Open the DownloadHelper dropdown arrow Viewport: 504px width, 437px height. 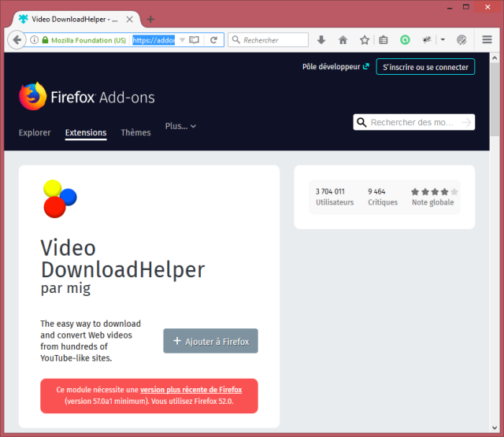(x=443, y=40)
